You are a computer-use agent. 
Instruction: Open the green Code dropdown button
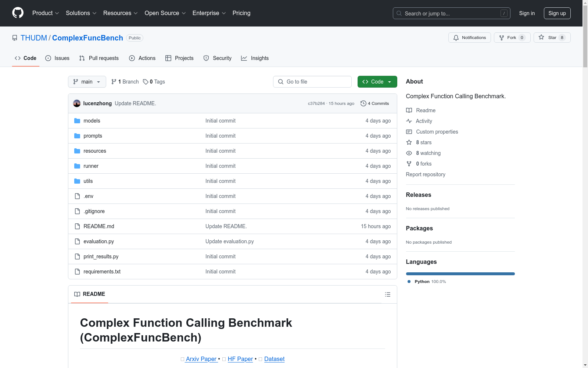[377, 82]
